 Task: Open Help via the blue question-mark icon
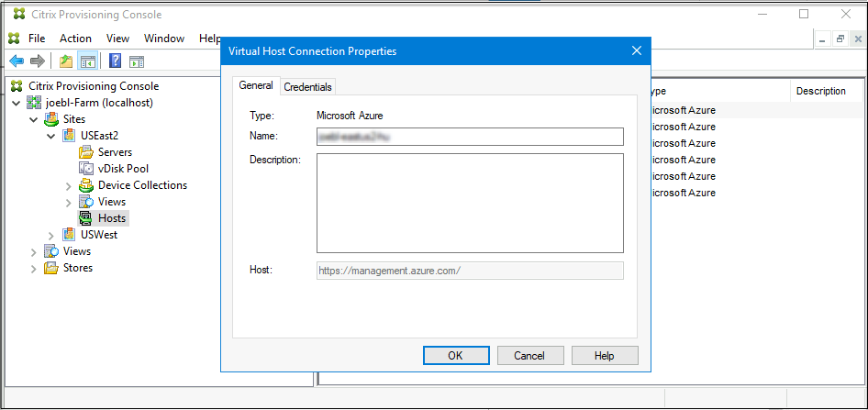click(x=116, y=61)
